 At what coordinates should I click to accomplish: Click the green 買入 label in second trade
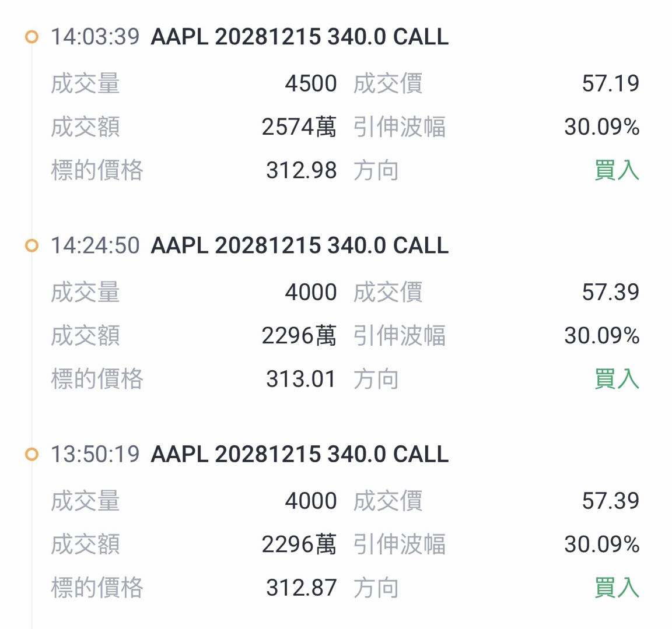click(x=617, y=378)
